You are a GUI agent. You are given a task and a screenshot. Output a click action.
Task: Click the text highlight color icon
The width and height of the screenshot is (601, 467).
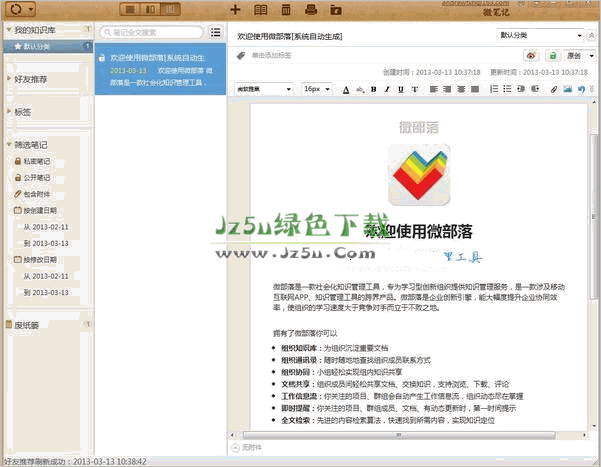(360, 90)
